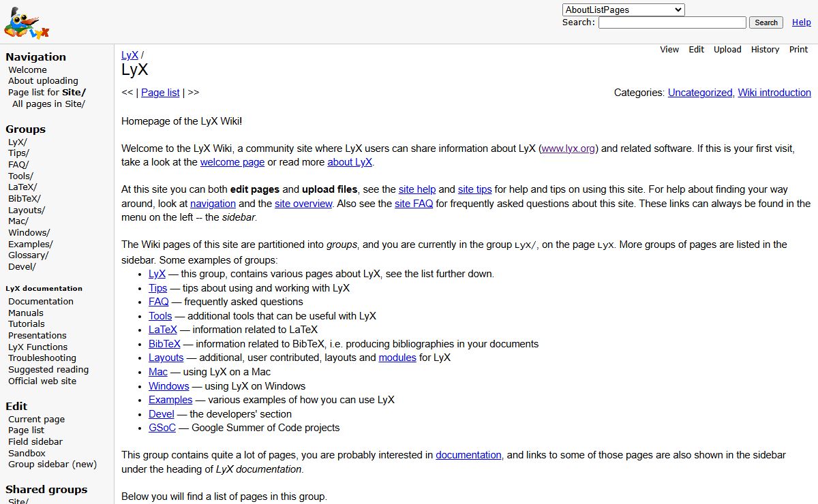This screenshot has width=818, height=504.
Task: Choose the Print page action
Action: 798,50
